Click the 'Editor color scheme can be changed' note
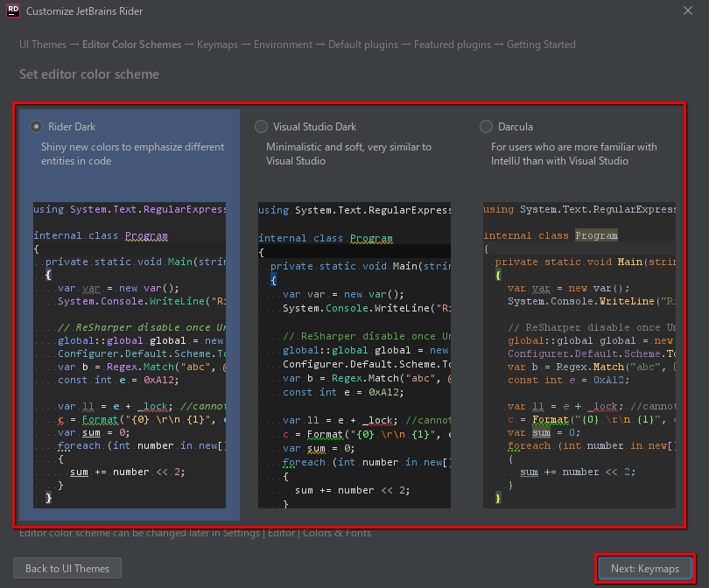709x588 pixels. pyautogui.click(x=195, y=534)
